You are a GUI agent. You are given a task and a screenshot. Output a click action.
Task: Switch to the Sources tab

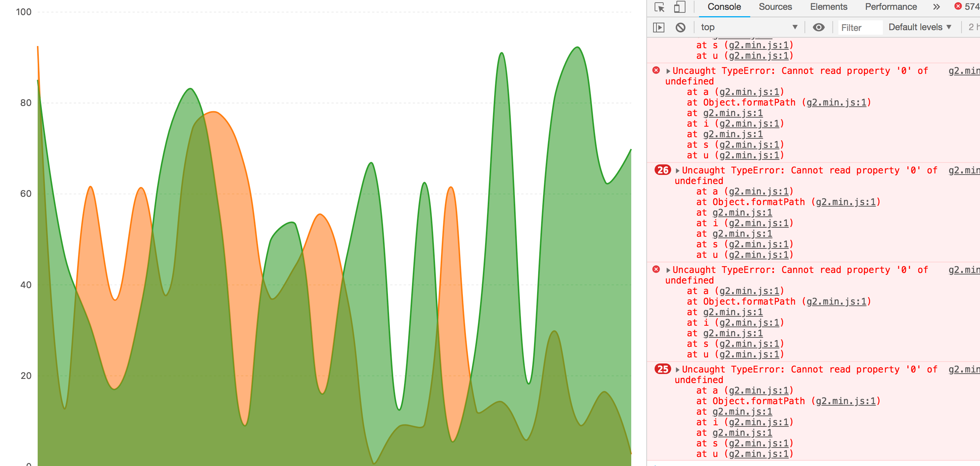coord(775,6)
